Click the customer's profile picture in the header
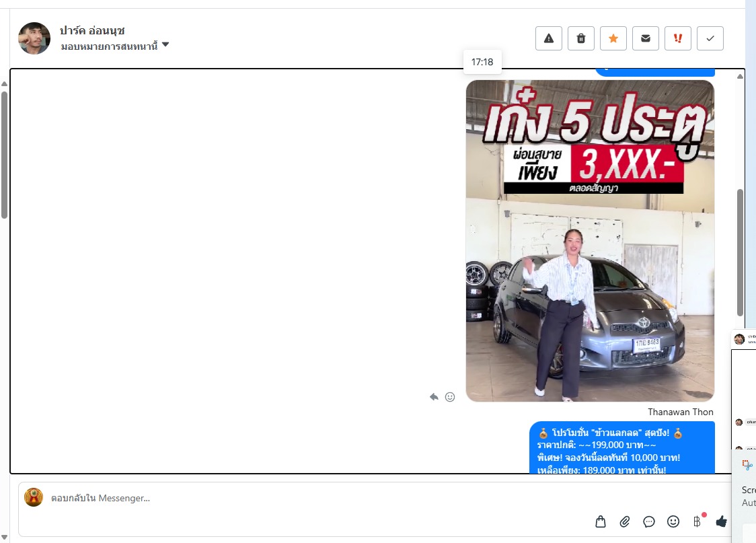This screenshot has width=756, height=543. pyautogui.click(x=34, y=38)
